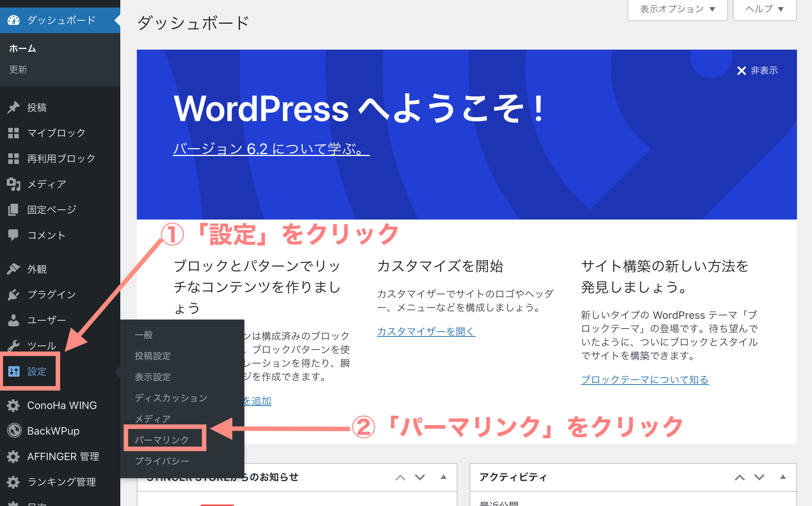Click the ユーザー person icon
Viewport: 812px width, 506px height.
[14, 320]
